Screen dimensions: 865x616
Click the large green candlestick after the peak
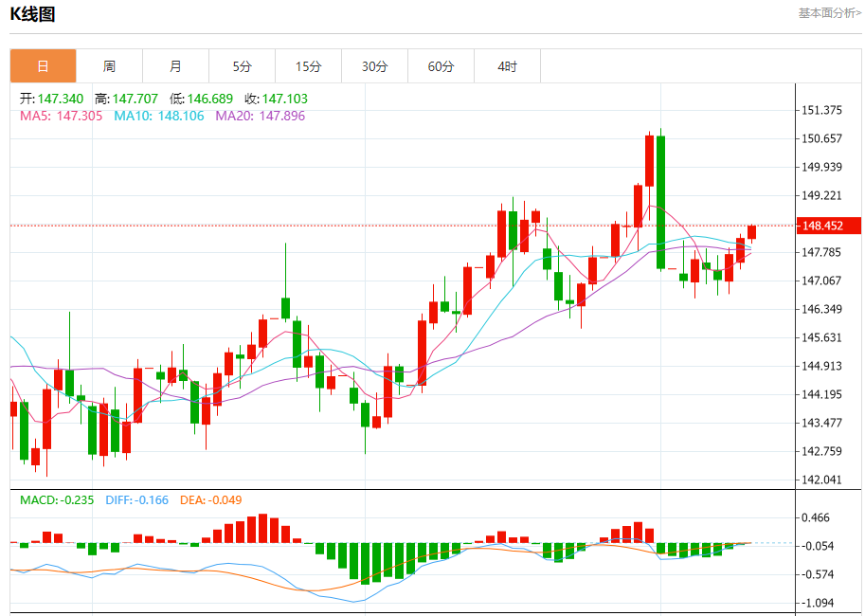coord(661,202)
